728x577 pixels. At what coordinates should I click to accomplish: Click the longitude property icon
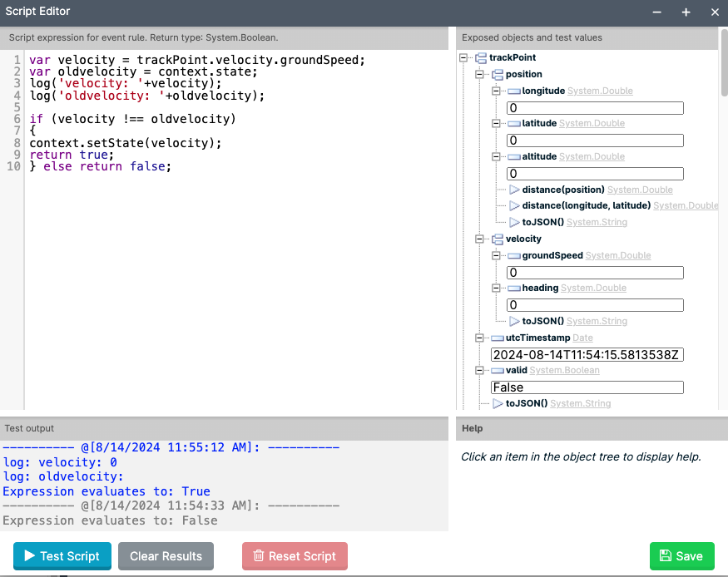[x=514, y=91]
